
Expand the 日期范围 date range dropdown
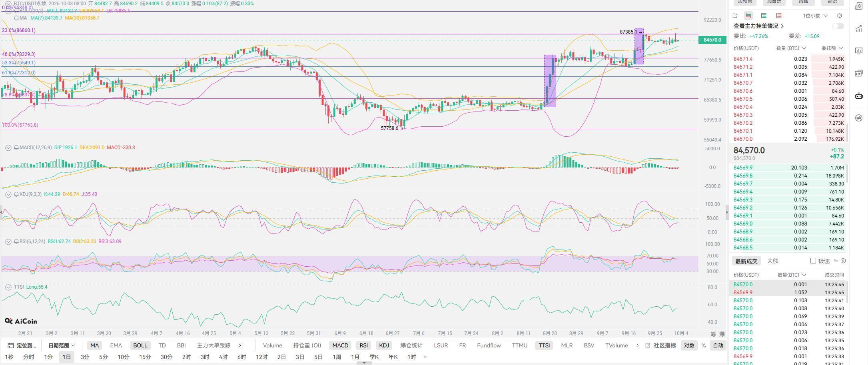click(62, 345)
